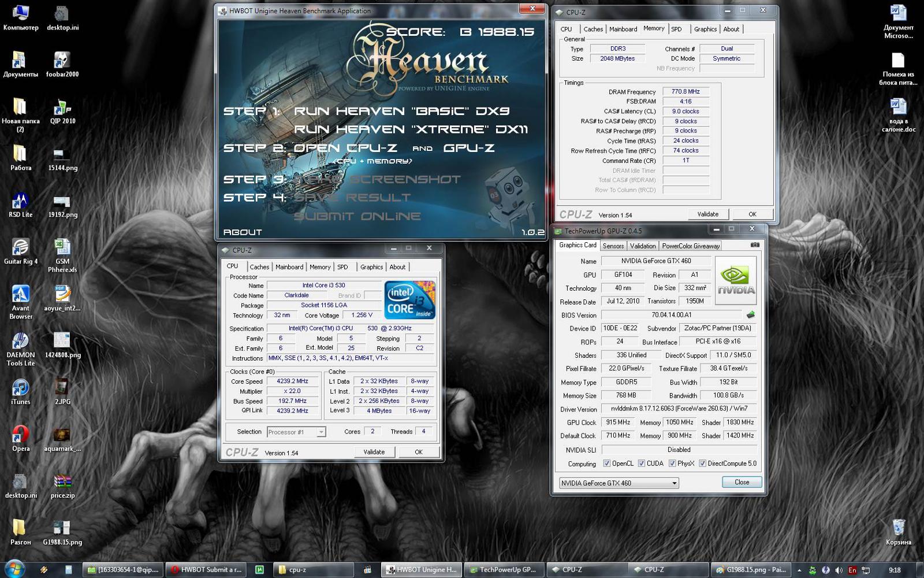924x578 pixels.
Task: Click the Core Speed value 4239.2 MHz
Action: click(292, 381)
